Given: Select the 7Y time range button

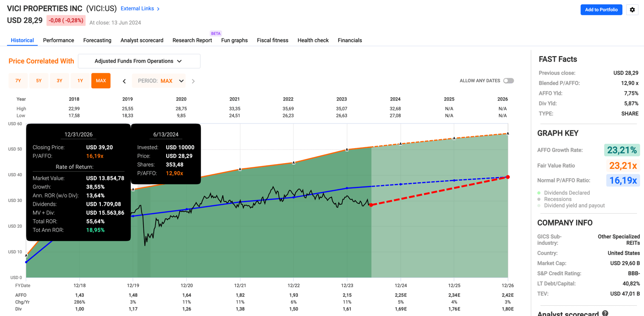Looking at the screenshot, I should click(18, 80).
